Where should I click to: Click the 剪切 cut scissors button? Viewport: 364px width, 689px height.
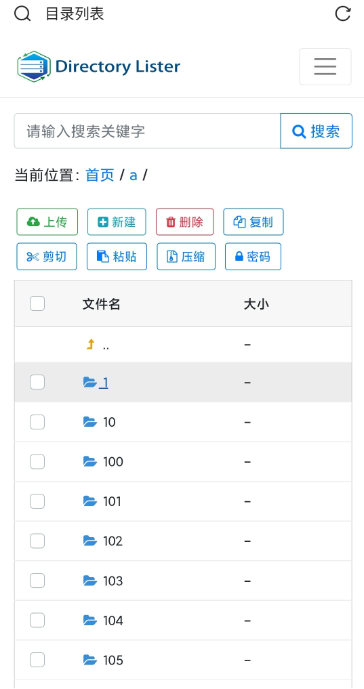pyautogui.click(x=47, y=256)
